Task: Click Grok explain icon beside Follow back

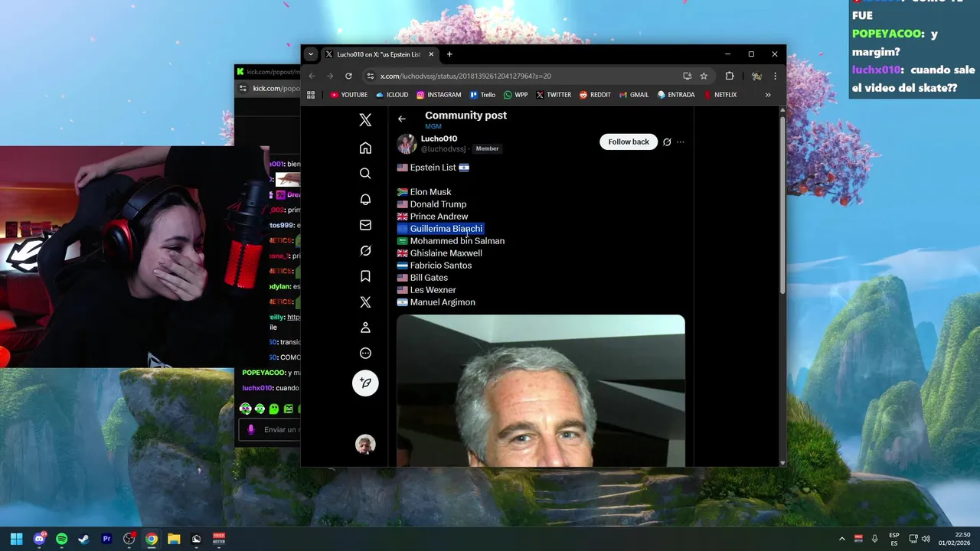Action: point(667,142)
